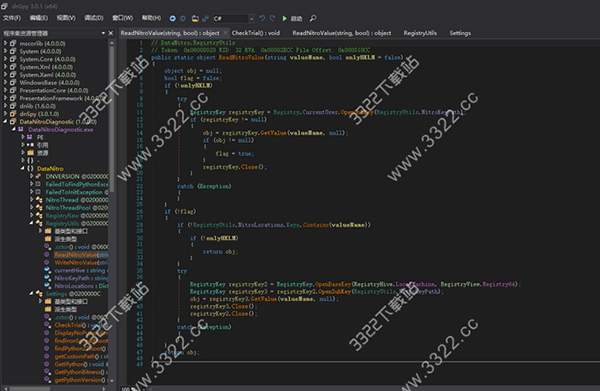Expand the NitroThread class node
The width and height of the screenshot is (600, 391).
31,200
